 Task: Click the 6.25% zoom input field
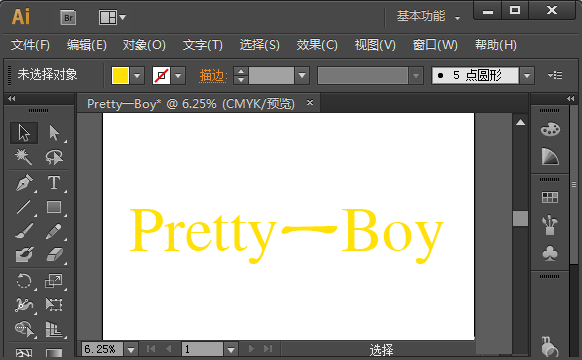click(102, 350)
